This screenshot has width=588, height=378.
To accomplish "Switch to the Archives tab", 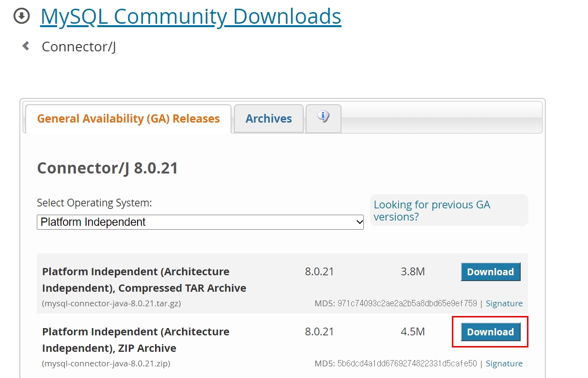I will [269, 119].
